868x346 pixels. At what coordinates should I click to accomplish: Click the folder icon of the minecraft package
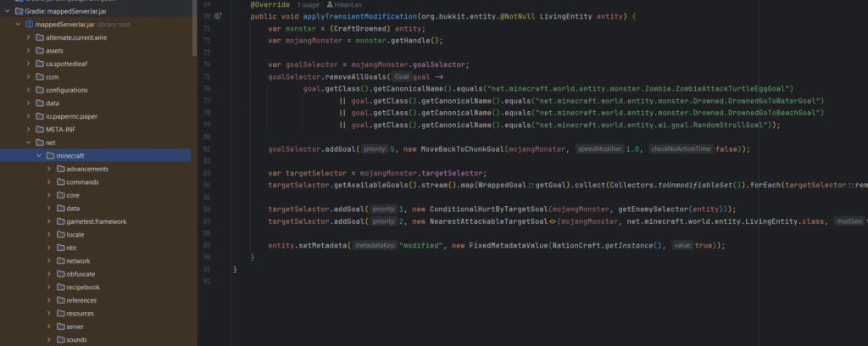(50, 155)
